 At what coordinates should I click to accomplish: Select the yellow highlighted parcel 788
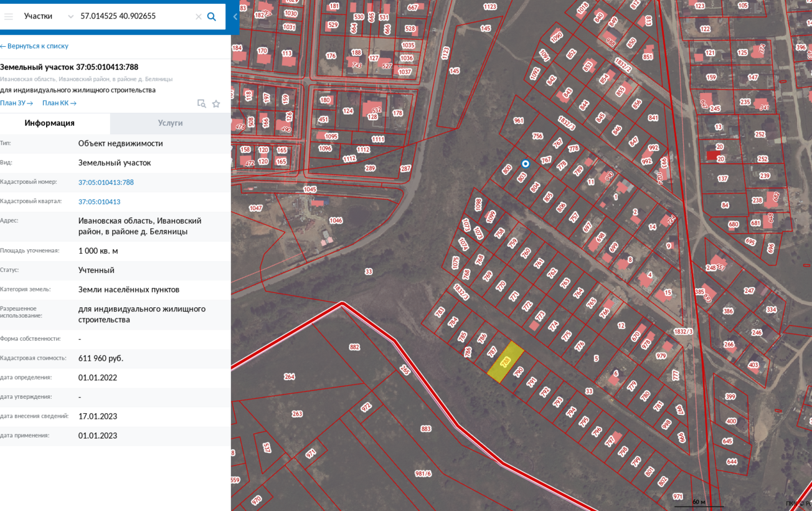tap(505, 361)
